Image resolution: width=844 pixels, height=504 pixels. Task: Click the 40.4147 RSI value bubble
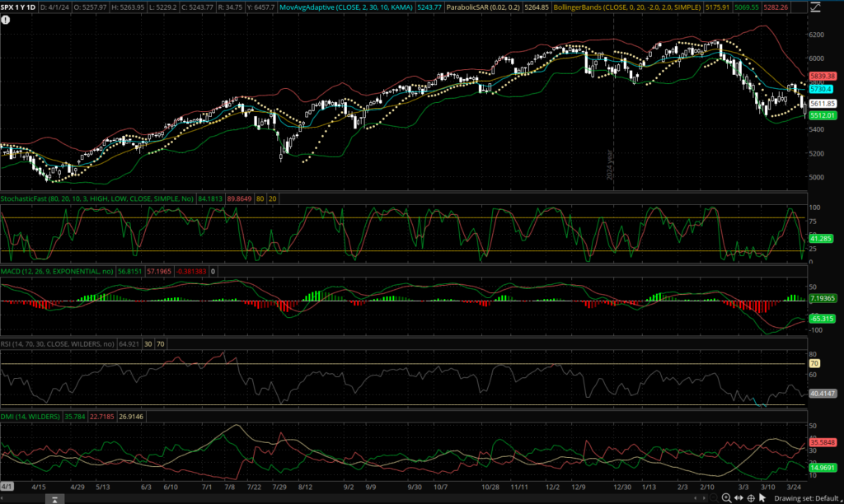[x=823, y=393]
